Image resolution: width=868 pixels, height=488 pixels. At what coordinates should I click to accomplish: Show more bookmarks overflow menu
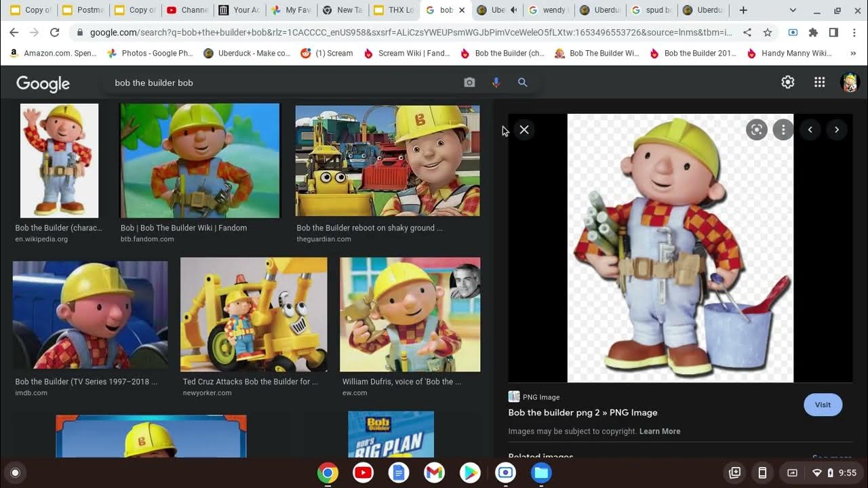coord(854,53)
